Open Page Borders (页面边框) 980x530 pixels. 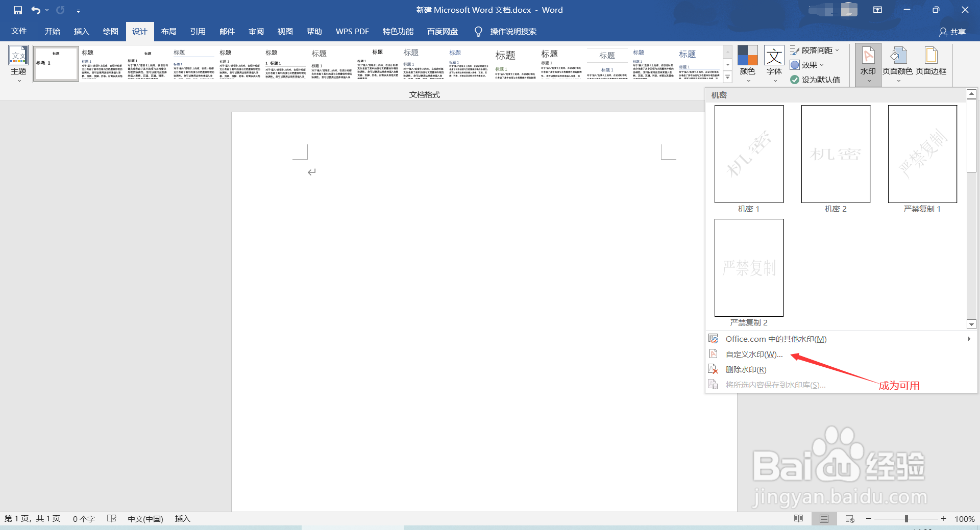(931, 61)
